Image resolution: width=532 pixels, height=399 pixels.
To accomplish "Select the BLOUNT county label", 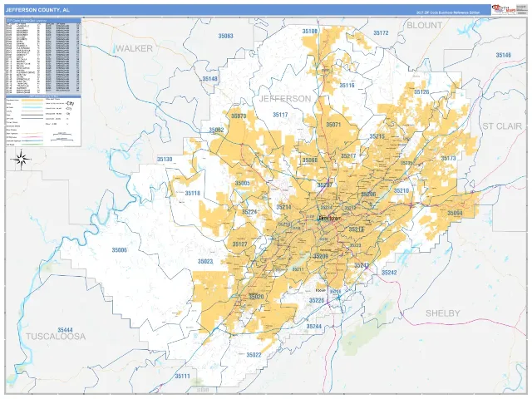I will click(x=425, y=26).
